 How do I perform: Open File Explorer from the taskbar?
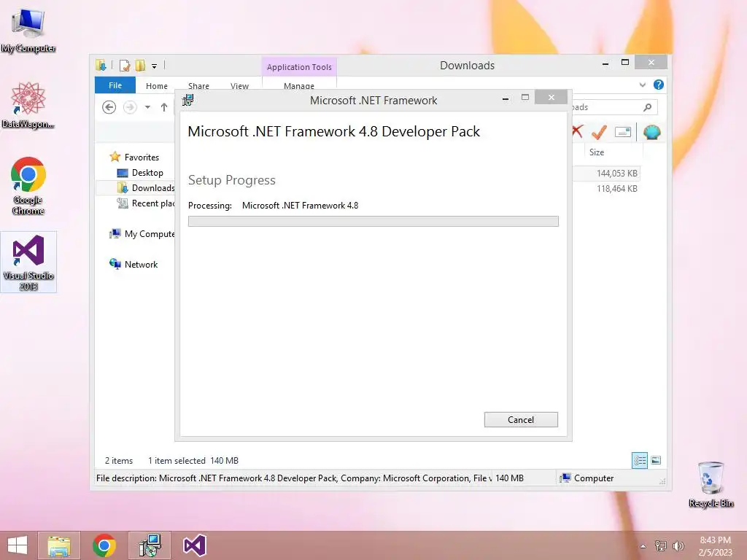pos(58,545)
